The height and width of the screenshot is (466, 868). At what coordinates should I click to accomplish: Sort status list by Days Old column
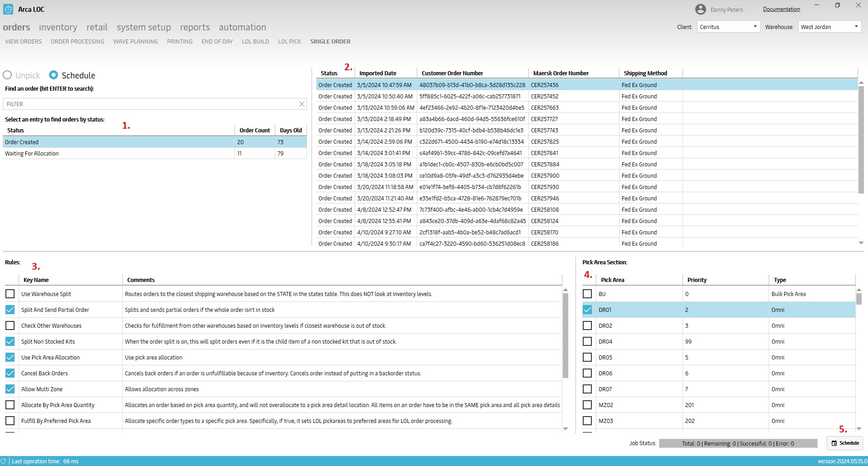(x=291, y=130)
